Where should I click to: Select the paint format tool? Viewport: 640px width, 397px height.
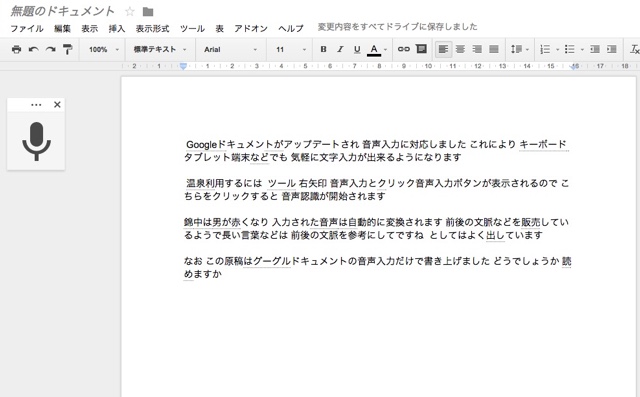[x=67, y=49]
